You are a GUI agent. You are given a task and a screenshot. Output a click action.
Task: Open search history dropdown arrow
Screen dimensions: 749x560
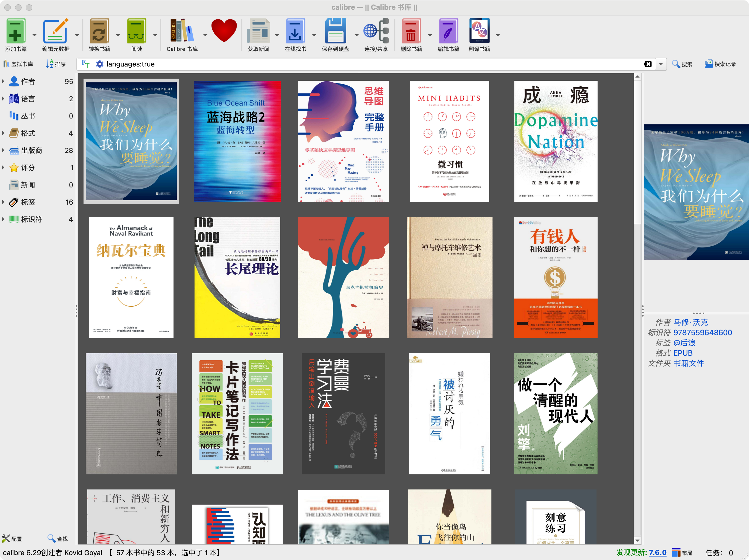tap(661, 64)
